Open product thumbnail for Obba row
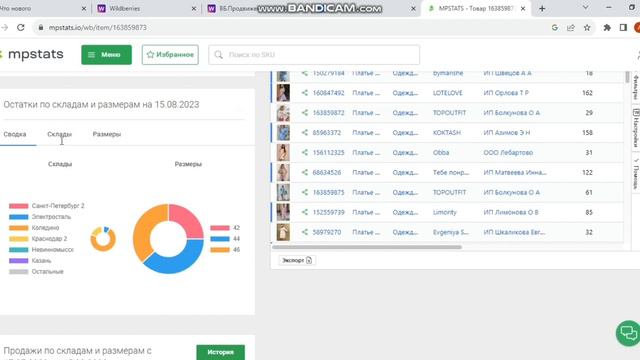This screenshot has height=360, width=640. click(x=283, y=152)
